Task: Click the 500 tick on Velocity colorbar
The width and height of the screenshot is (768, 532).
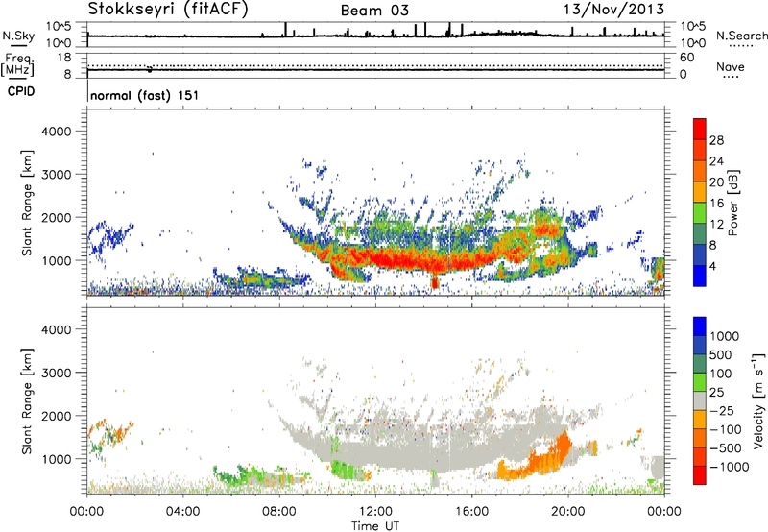Action: [721, 354]
